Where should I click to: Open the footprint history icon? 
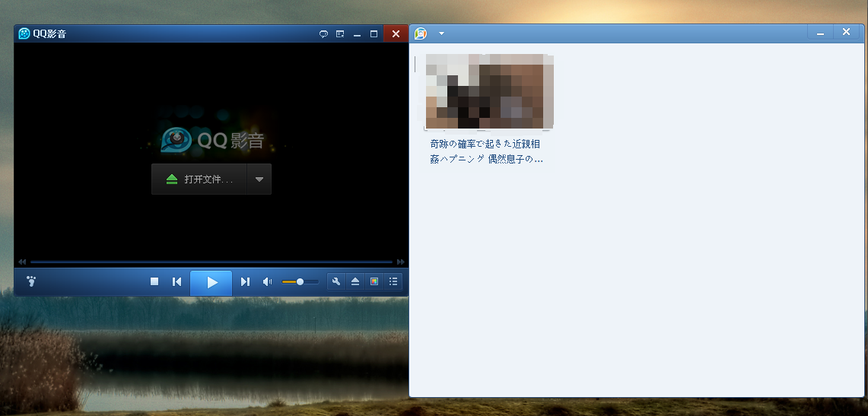point(31,281)
